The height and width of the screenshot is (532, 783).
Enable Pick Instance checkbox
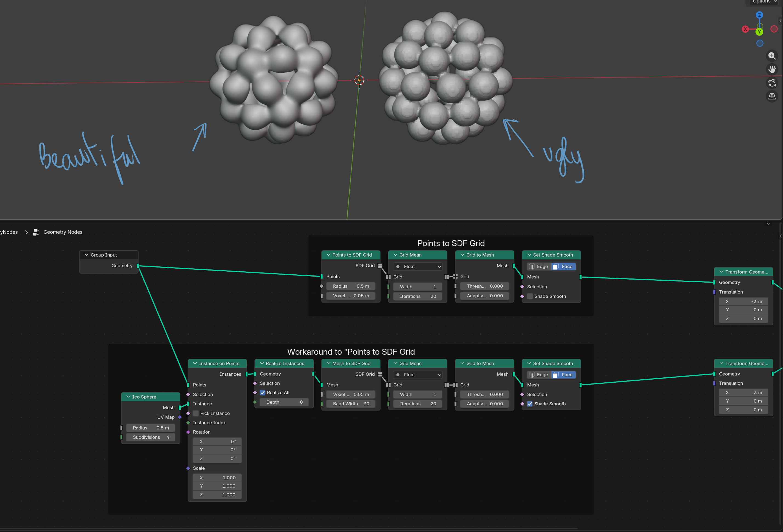click(x=196, y=413)
